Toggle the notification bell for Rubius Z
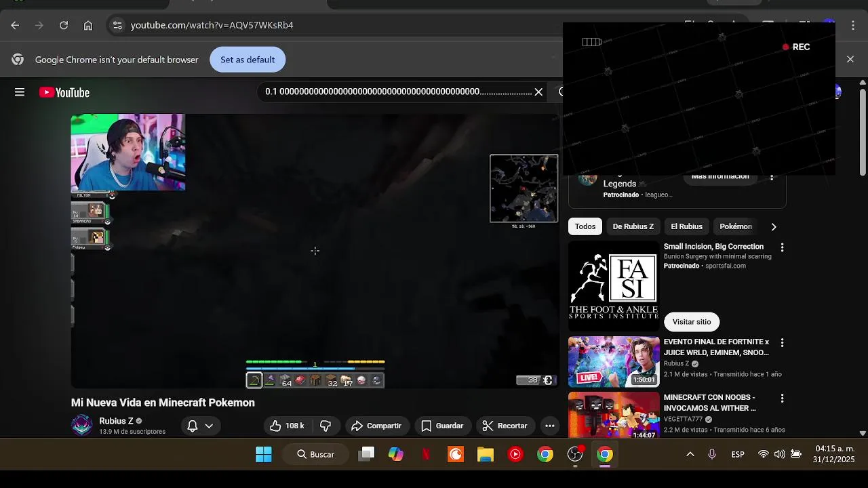The width and height of the screenshot is (868, 488). pos(193,426)
